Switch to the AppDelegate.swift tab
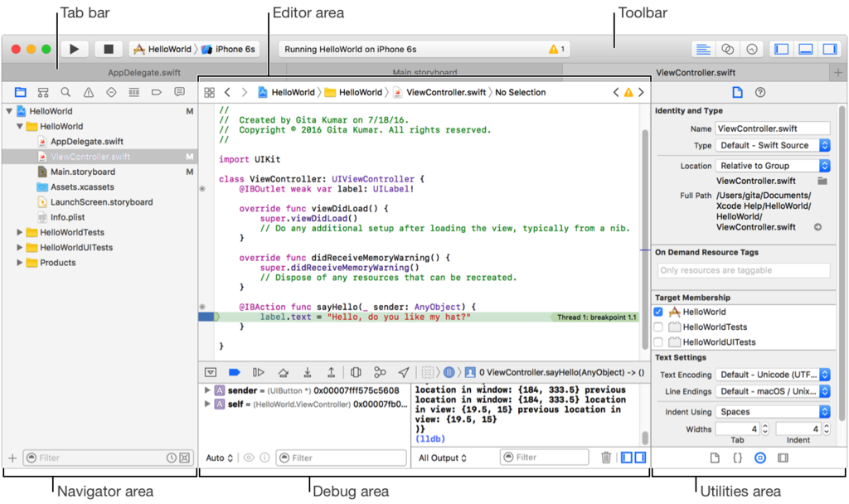The height and width of the screenshot is (504, 849). point(143,73)
